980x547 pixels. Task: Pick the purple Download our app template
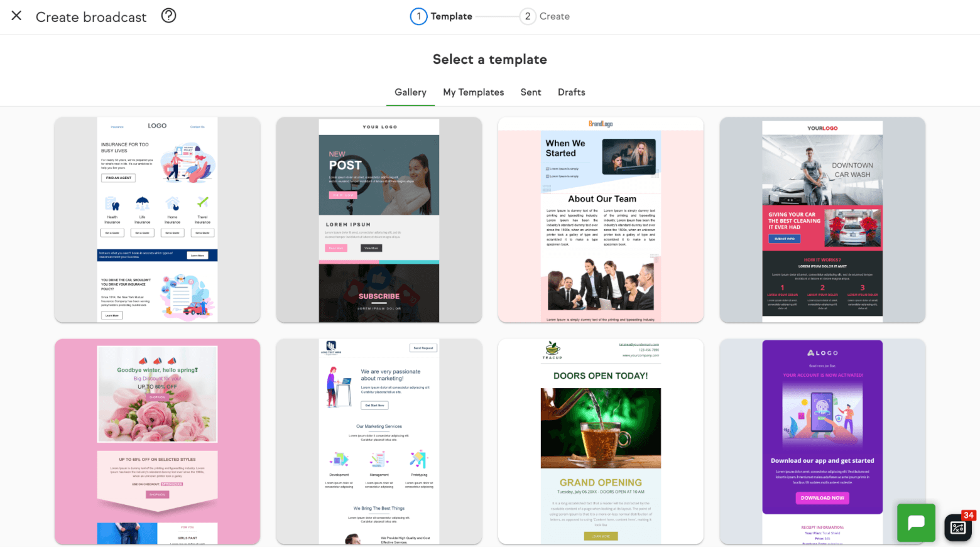822,440
